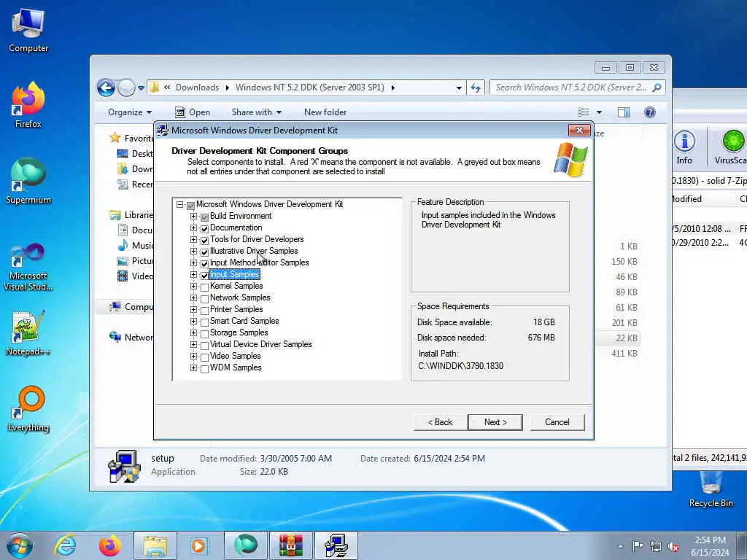Switch to Supermium on the taskbar
Viewport: 747px width, 560px height.
246,545
